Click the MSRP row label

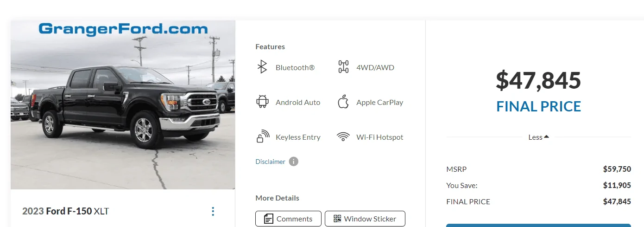(x=456, y=169)
